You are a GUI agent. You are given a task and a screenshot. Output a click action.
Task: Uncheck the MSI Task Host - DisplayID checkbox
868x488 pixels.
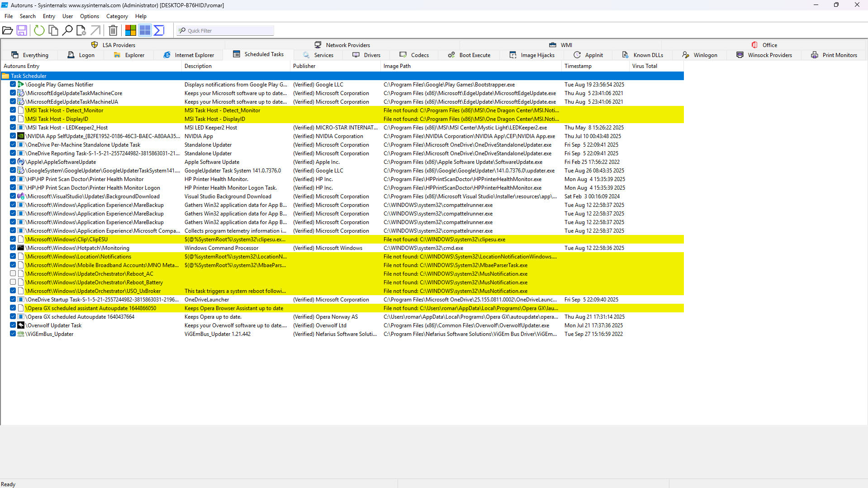(13, 119)
